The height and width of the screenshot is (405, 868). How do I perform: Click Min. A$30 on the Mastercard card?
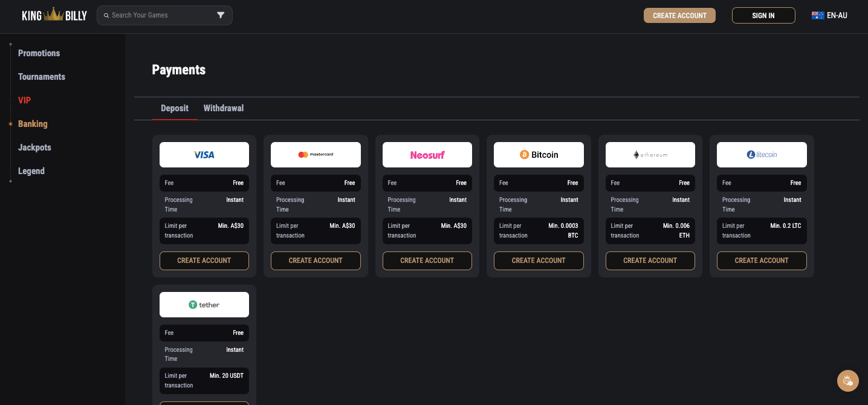[342, 225]
